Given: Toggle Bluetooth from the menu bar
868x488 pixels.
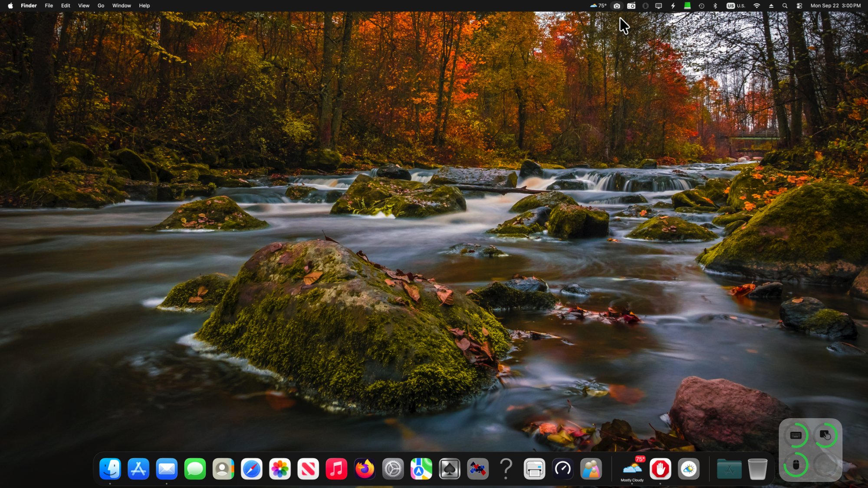Looking at the screenshot, I should point(715,6).
